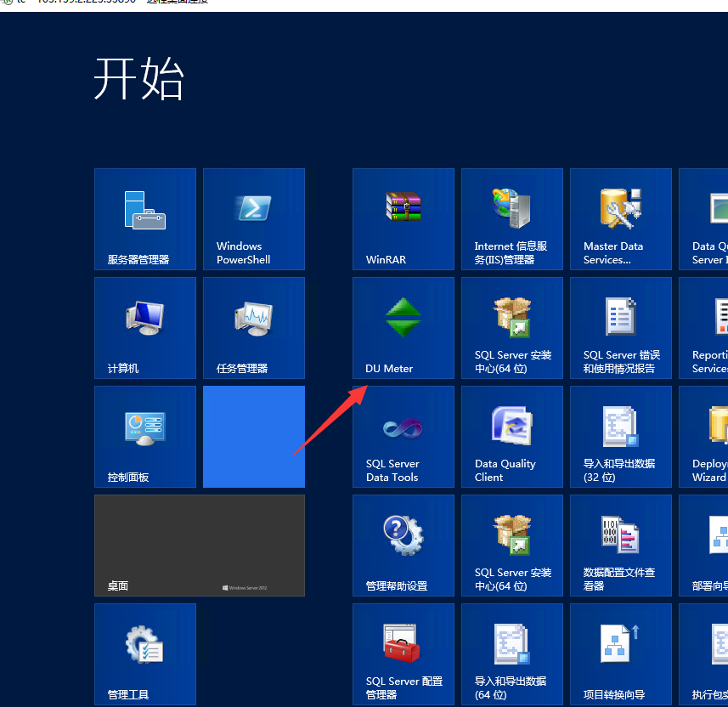This screenshot has height=707, width=728.
Task: Launch SQL Server Data Tools tile
Action: tap(404, 437)
